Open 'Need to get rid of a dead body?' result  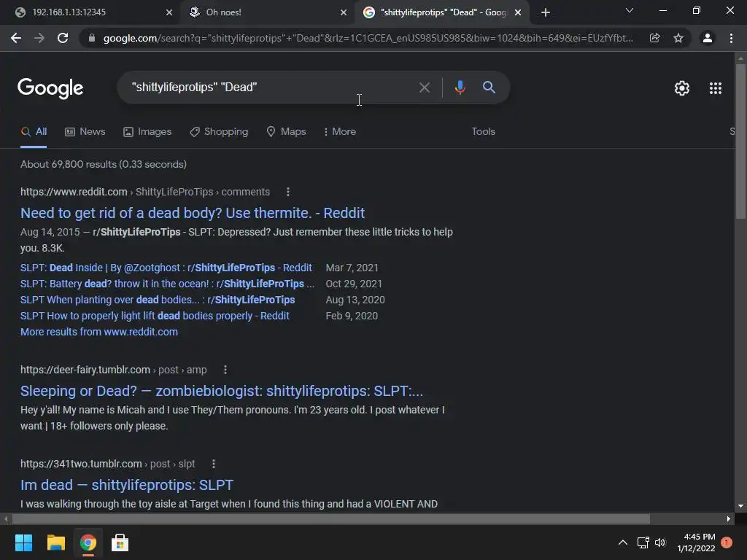(193, 213)
